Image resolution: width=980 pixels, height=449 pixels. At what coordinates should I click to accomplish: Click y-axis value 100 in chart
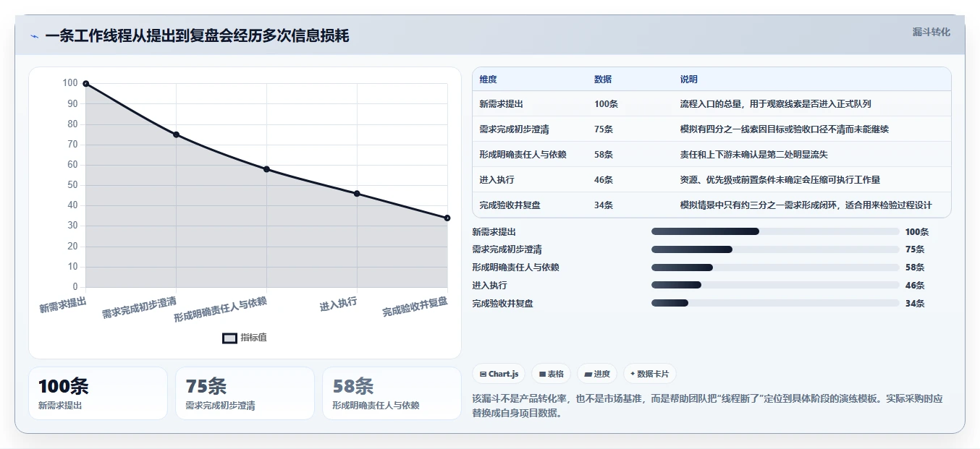point(70,83)
